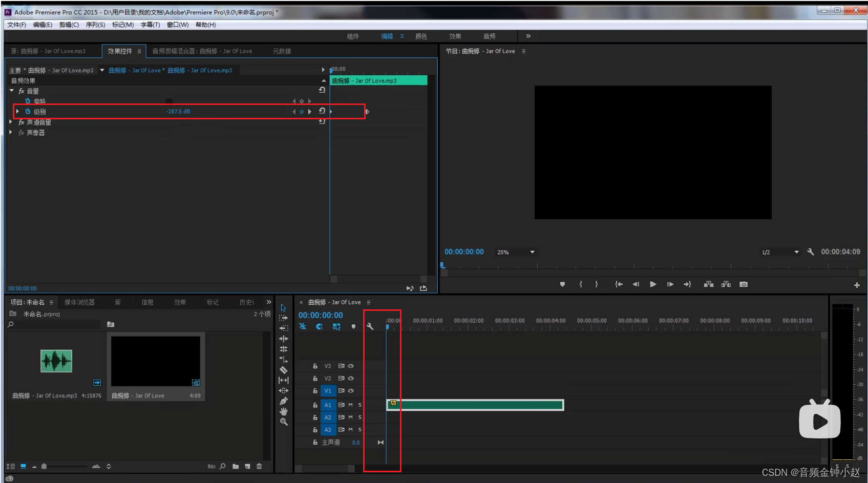Mark In point in Program monitor
868x483 pixels.
[x=581, y=284]
